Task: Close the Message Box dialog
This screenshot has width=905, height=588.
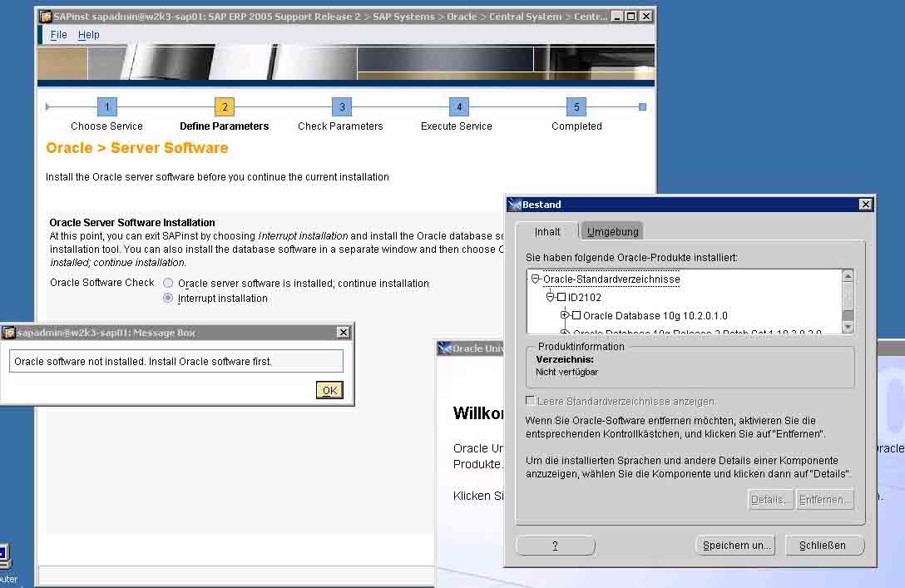Action: click(x=343, y=333)
